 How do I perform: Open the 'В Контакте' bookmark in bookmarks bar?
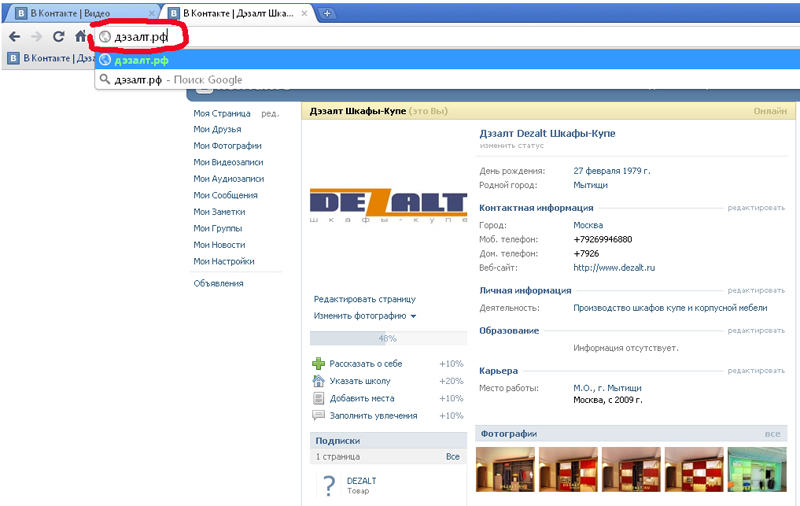[x=50, y=58]
